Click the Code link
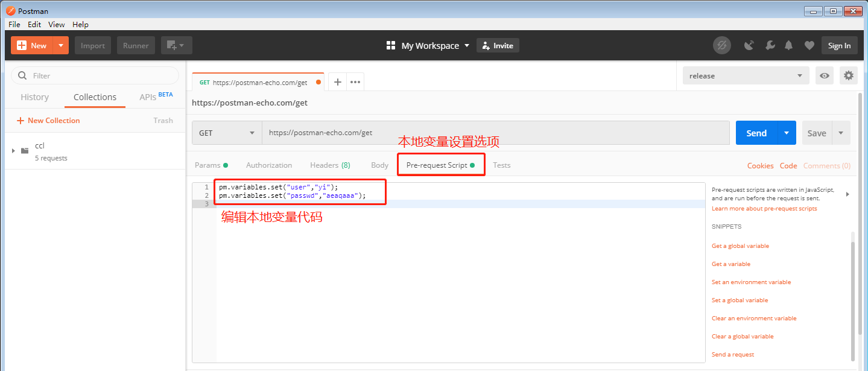 point(788,165)
